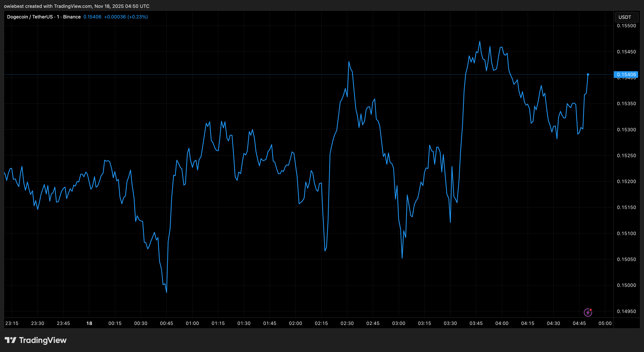Image resolution: width=644 pixels, height=352 pixels.
Task: Click the price change value +0.00036
Action: [x=115, y=17]
